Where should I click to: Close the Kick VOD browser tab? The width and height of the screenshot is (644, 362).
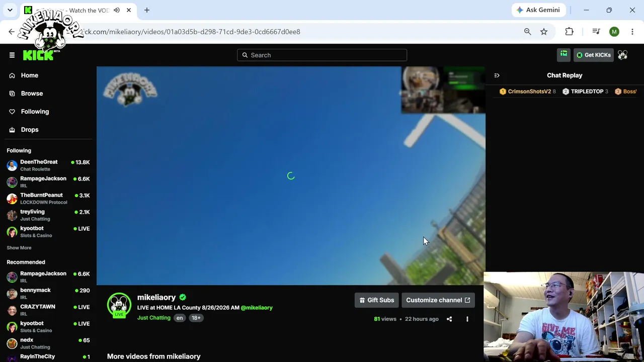pyautogui.click(x=129, y=10)
